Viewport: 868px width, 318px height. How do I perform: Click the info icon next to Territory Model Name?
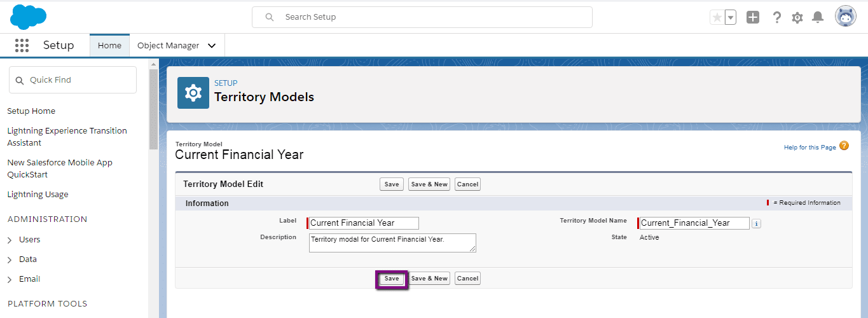(756, 223)
